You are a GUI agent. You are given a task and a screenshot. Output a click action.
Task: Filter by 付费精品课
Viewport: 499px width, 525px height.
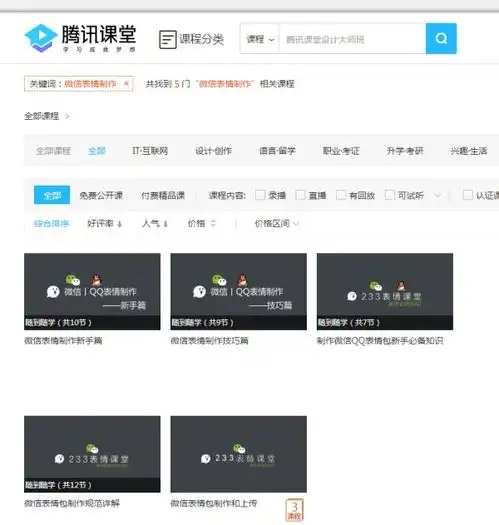click(163, 195)
